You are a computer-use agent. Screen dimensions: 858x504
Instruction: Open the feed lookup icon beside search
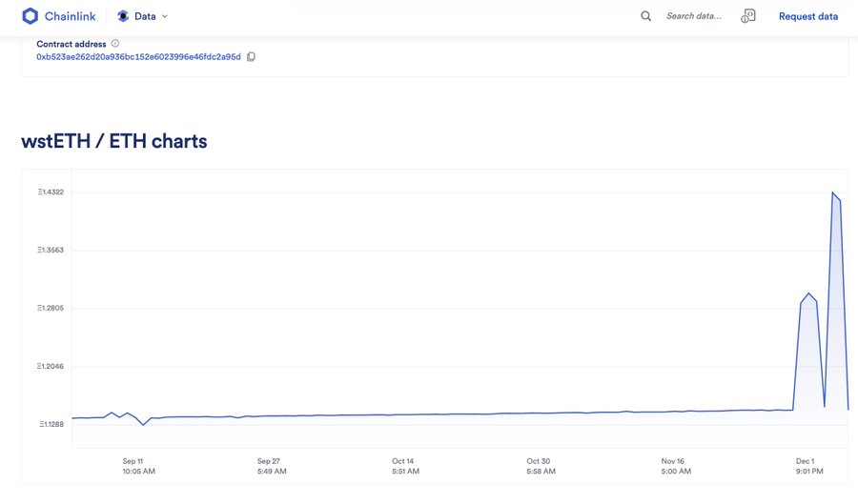(x=748, y=16)
